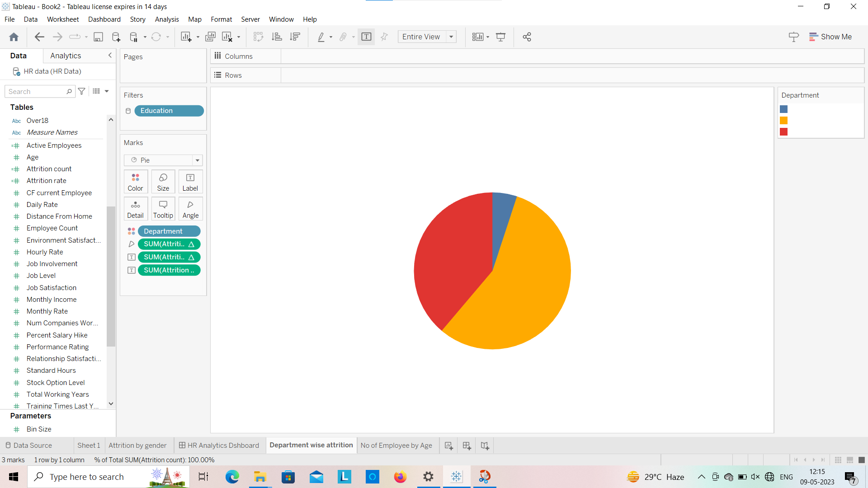Go to Tableau start page home icon

(x=14, y=37)
